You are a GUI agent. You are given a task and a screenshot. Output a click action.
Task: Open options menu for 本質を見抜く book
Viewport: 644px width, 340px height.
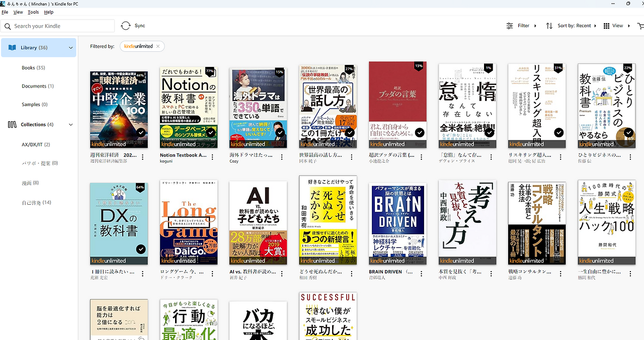(x=491, y=274)
